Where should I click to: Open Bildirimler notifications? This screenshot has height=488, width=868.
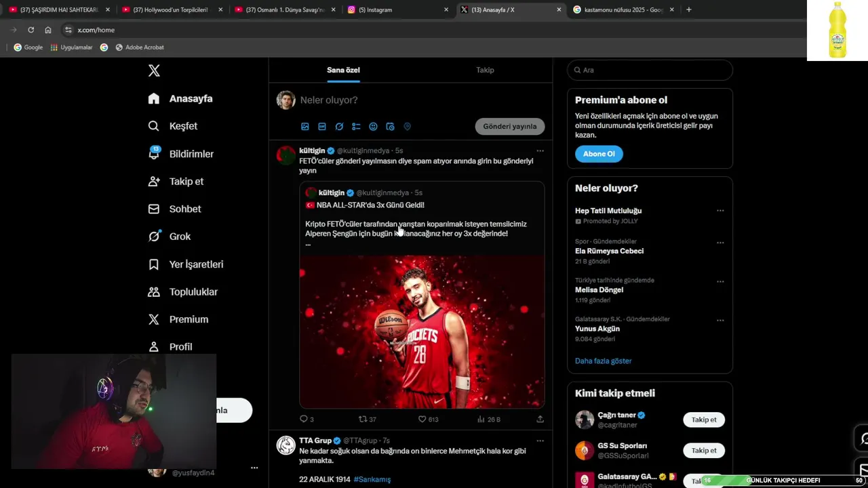(181, 154)
